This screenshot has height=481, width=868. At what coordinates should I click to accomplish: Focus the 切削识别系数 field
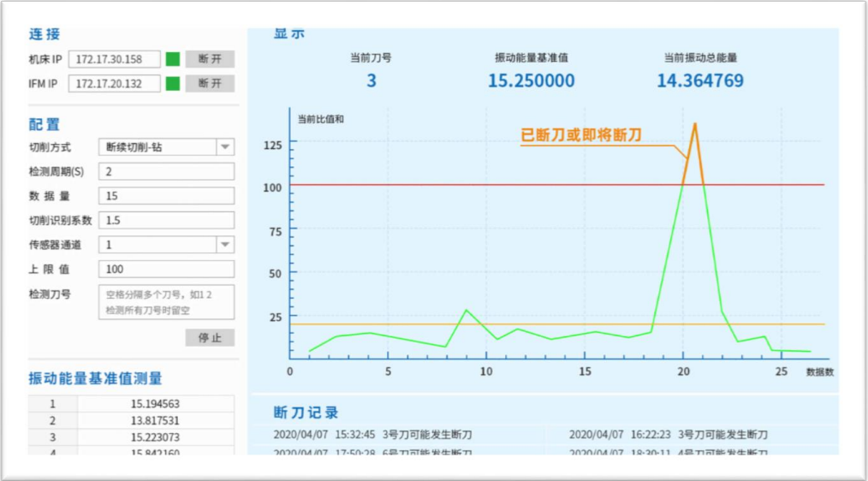coord(165,220)
